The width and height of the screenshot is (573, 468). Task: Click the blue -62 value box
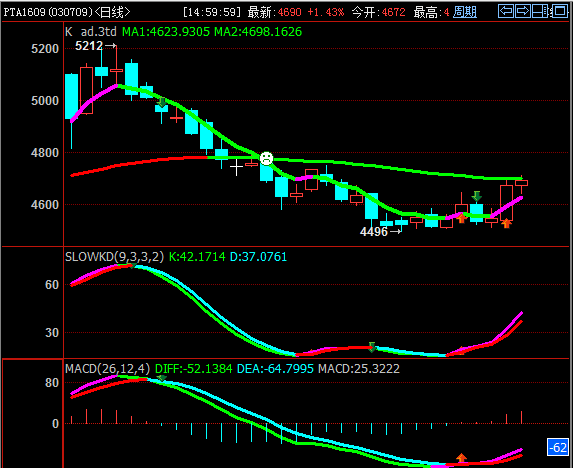tap(558, 448)
